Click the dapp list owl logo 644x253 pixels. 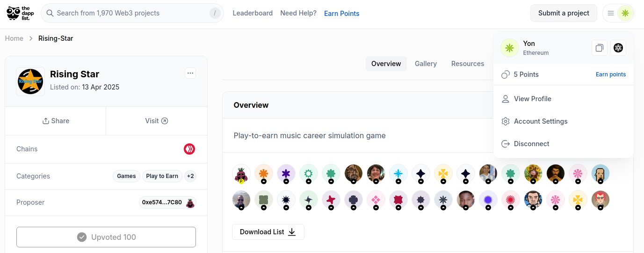[x=21, y=13]
